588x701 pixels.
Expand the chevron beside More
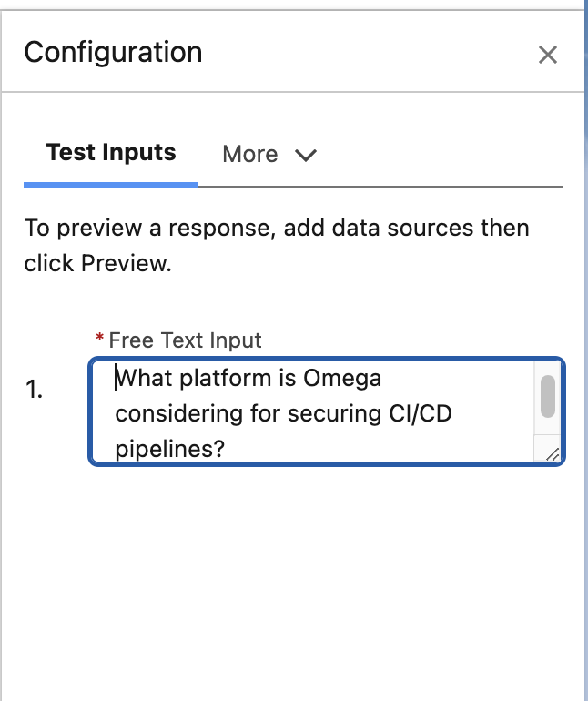306,155
